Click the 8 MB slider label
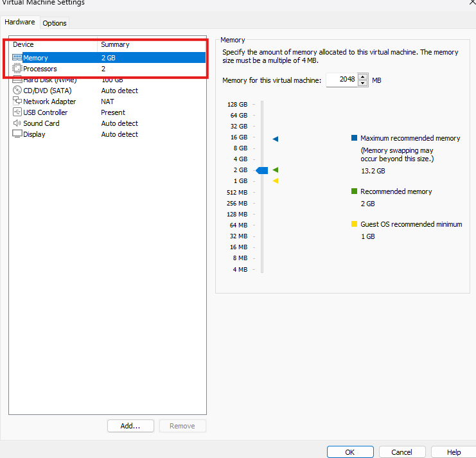 point(240,258)
